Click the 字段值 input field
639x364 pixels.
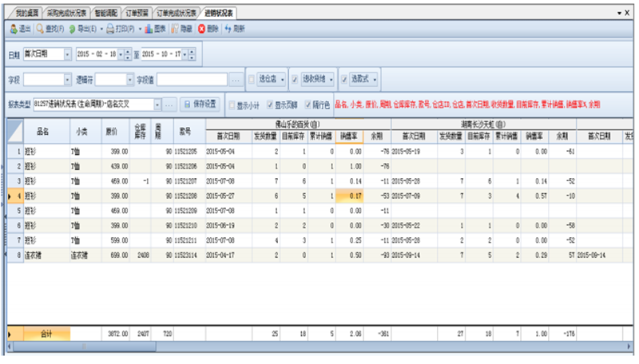click(192, 80)
